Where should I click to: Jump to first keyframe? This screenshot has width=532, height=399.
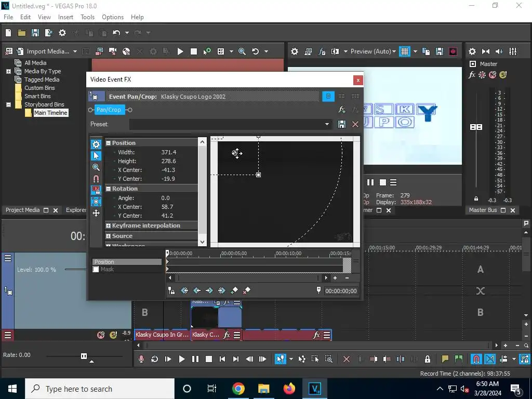184,291
